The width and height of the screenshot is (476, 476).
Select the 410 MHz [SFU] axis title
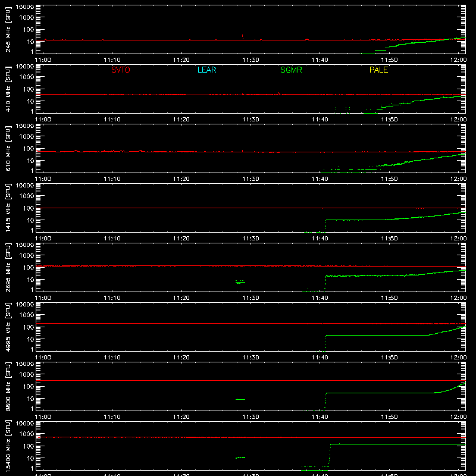coord(8,89)
